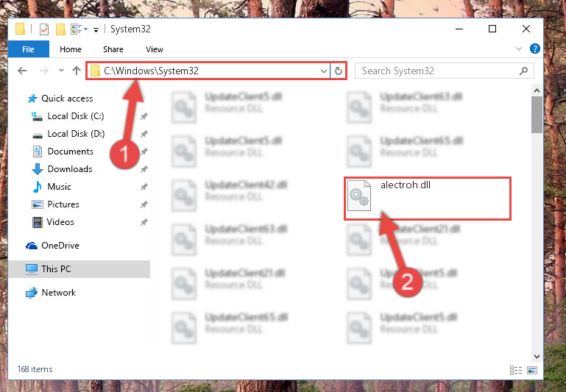Click the New Folder quick access icon

(x=60, y=29)
